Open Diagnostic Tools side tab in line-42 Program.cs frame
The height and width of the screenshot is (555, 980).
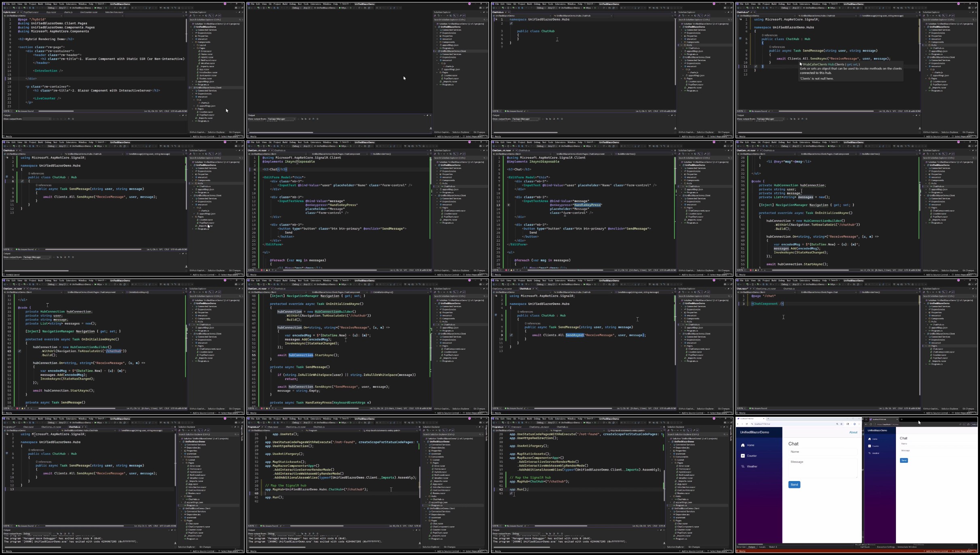731,434
